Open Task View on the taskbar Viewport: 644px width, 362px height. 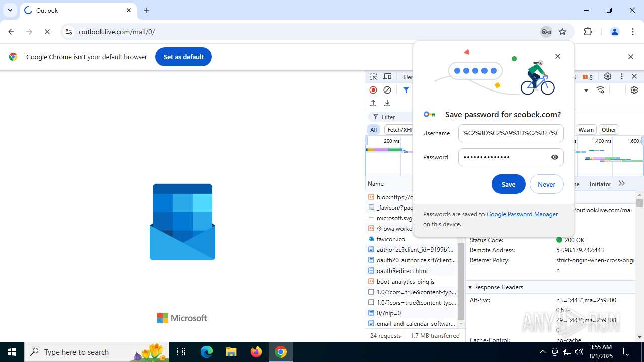[182, 352]
